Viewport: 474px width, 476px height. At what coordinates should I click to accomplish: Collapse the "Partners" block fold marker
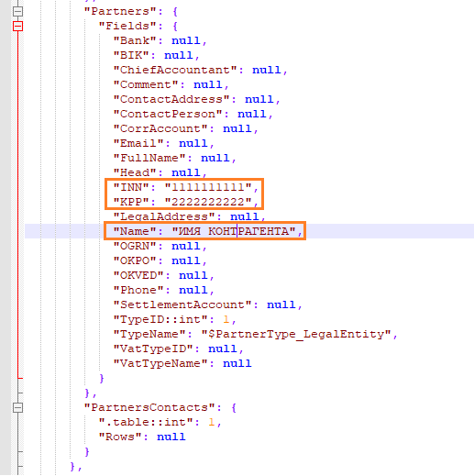coord(17,11)
